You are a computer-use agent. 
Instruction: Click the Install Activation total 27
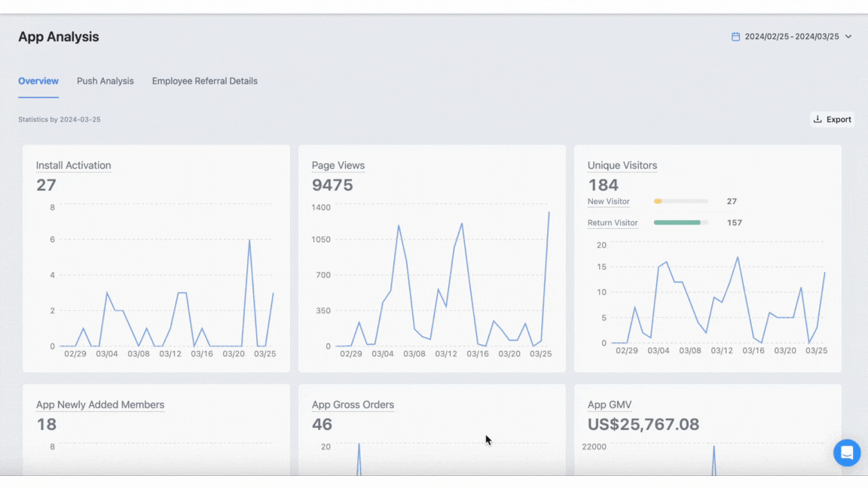tap(47, 185)
